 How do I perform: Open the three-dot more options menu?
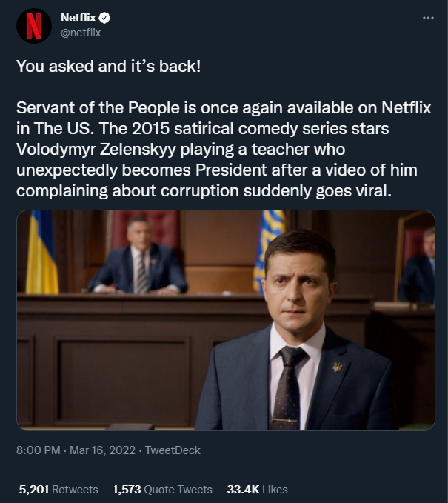click(427, 18)
